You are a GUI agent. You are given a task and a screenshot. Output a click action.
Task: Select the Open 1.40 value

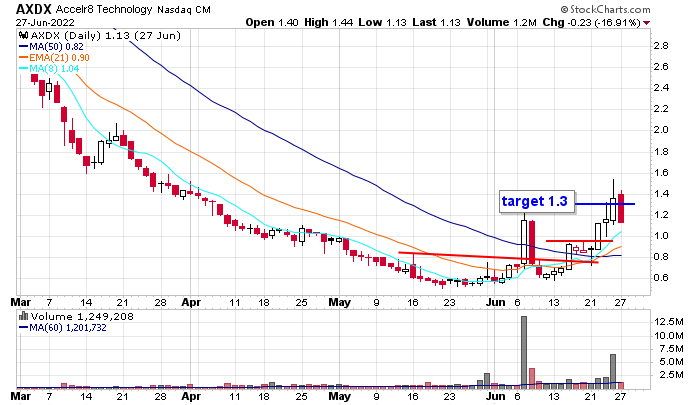pyautogui.click(x=272, y=22)
